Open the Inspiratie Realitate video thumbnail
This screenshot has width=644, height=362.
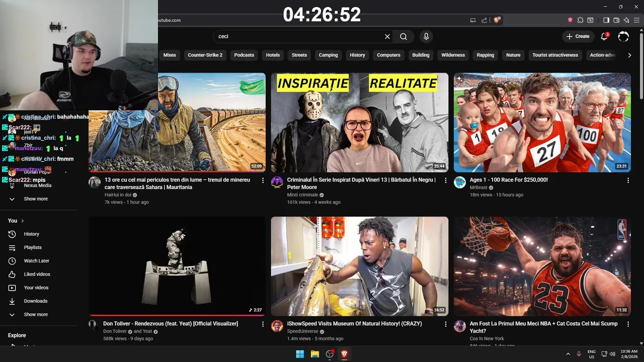[x=359, y=123]
